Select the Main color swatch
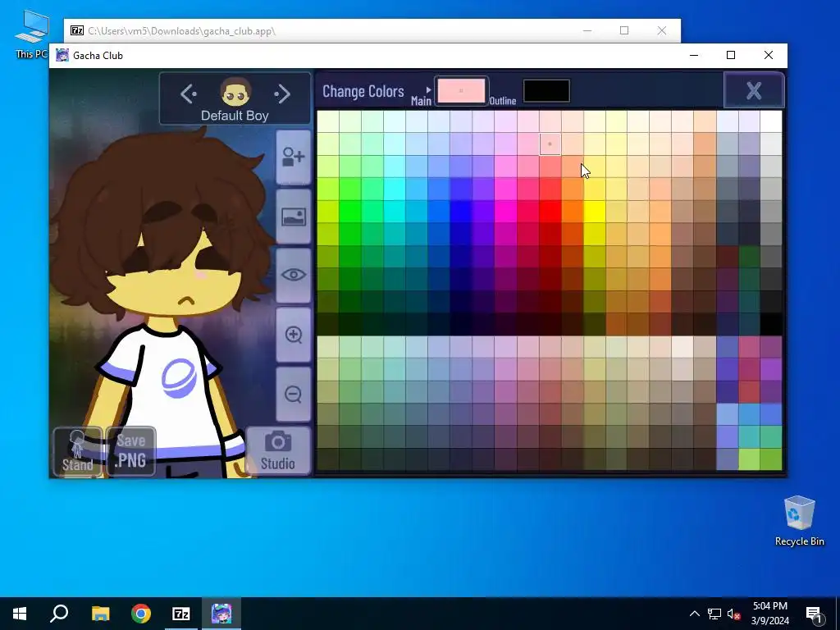The image size is (840, 630). point(461,90)
